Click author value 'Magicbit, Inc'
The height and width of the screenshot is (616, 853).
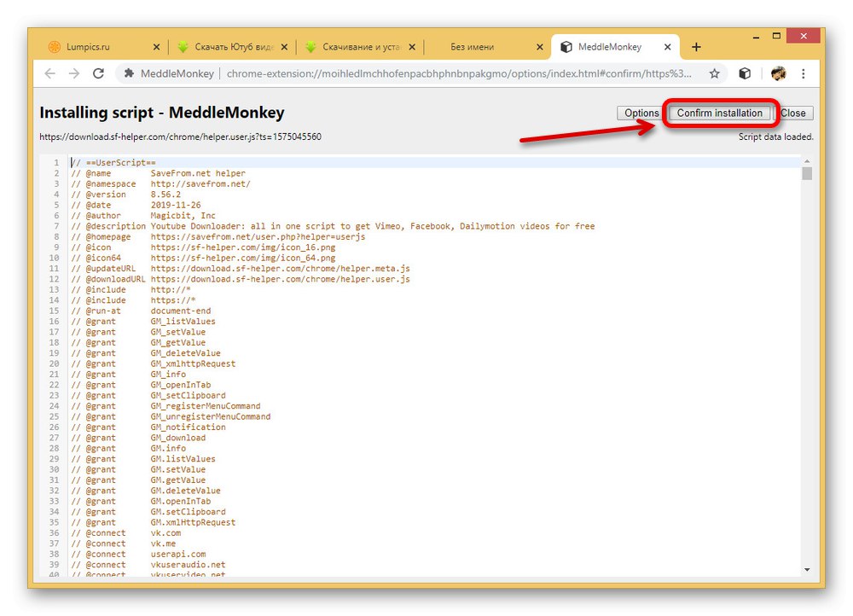(x=183, y=216)
